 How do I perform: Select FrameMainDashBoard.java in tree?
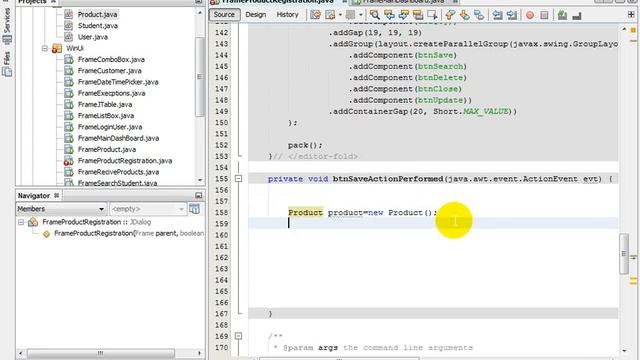[x=118, y=138]
